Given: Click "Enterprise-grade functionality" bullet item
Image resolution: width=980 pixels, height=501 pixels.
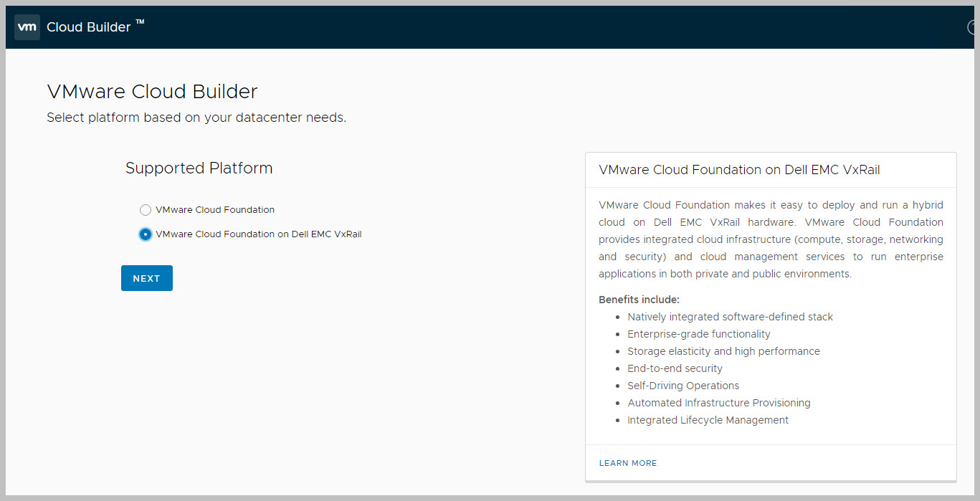Looking at the screenshot, I should (x=699, y=334).
